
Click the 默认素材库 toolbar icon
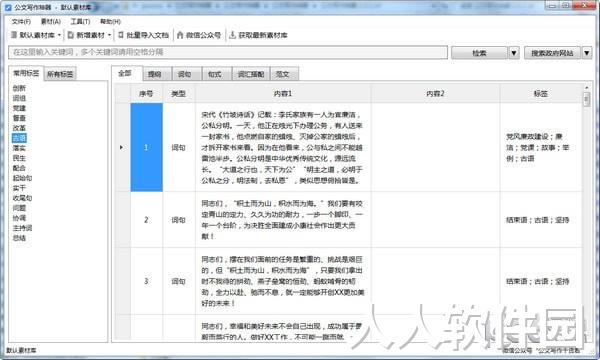coord(14,35)
